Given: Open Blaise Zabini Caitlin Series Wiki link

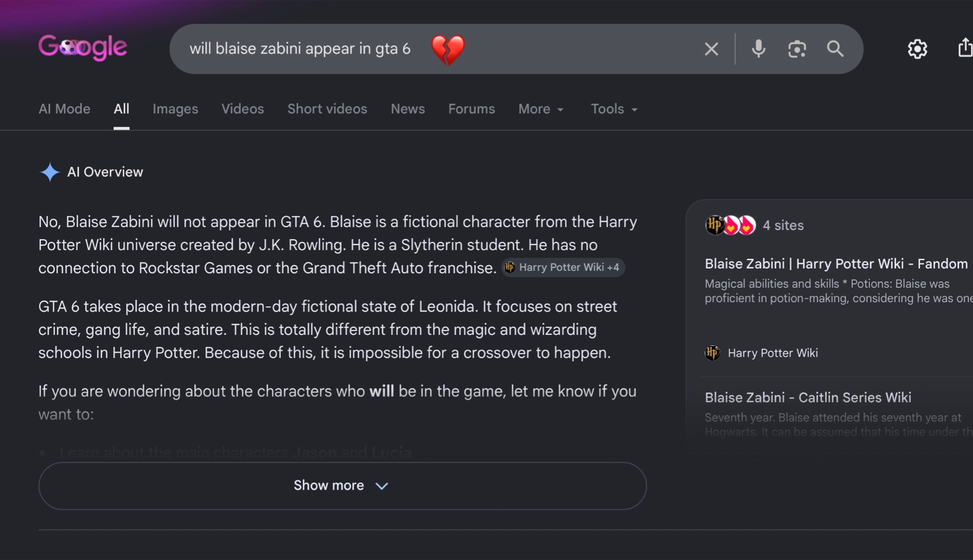Looking at the screenshot, I should click(808, 398).
